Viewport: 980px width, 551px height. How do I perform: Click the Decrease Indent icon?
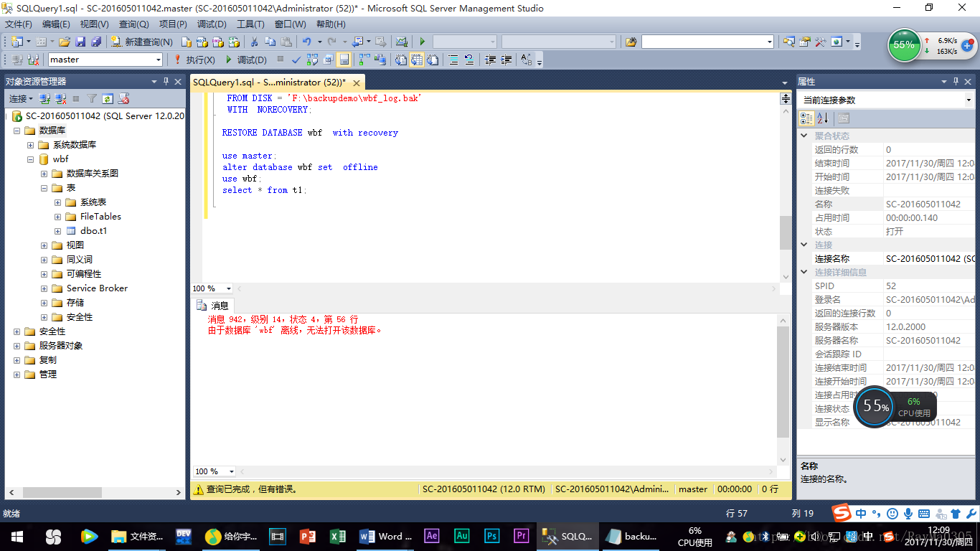[x=491, y=60]
